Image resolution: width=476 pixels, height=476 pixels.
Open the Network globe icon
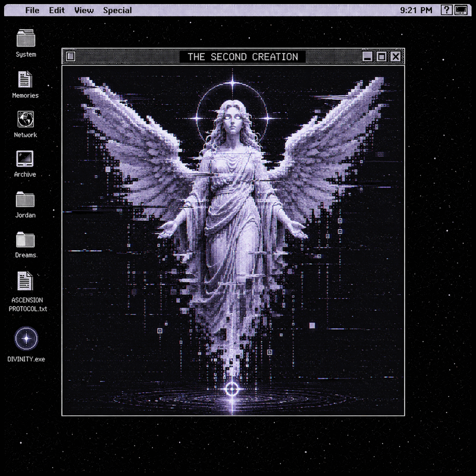(x=26, y=119)
